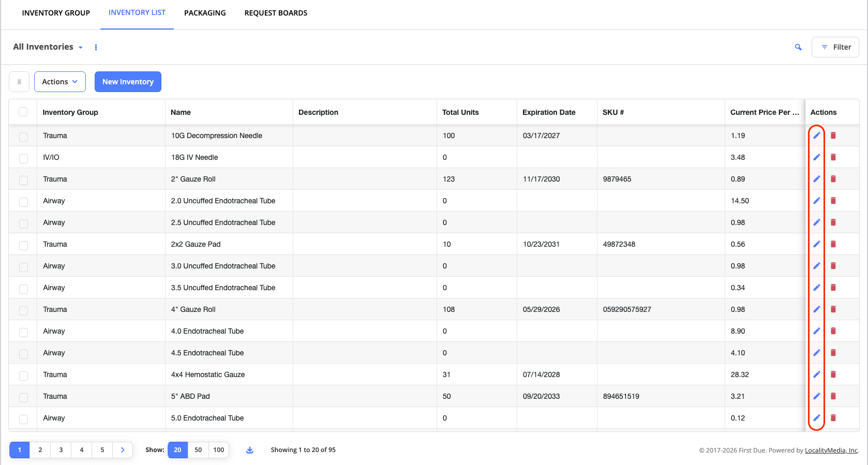The width and height of the screenshot is (868, 465).
Task: Check the 2" Gauze Roll row checkbox
Action: [x=23, y=180]
